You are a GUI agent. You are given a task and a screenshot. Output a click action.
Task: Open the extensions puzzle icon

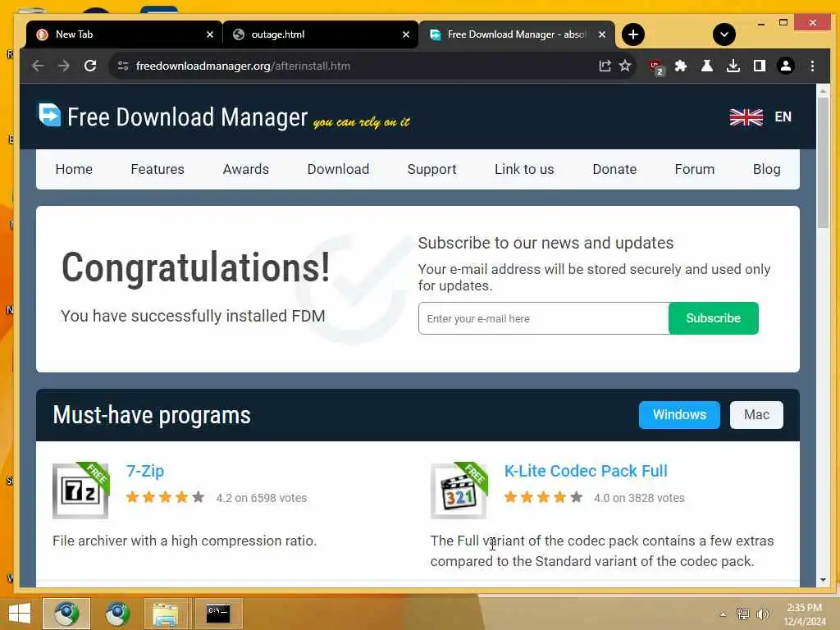coord(681,66)
